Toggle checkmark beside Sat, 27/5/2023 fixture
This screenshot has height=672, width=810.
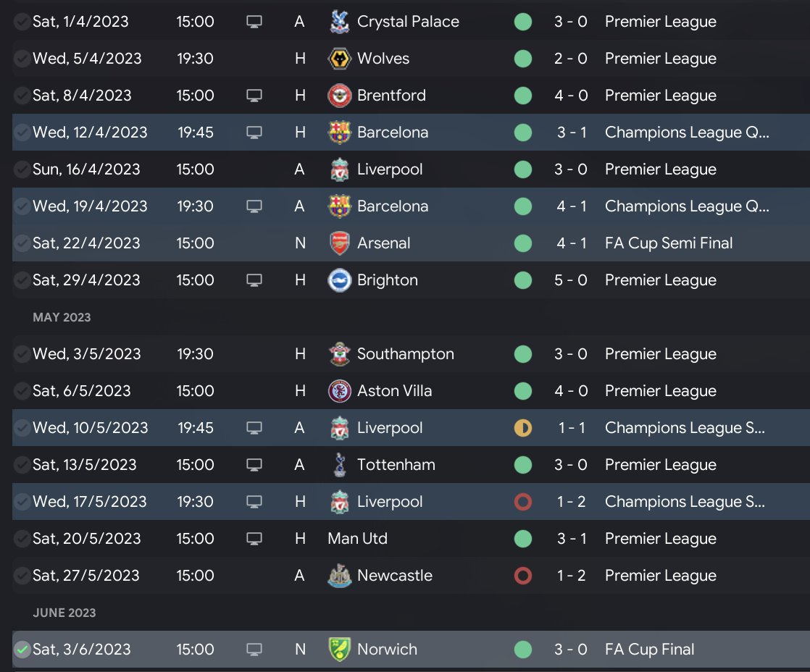click(x=22, y=576)
